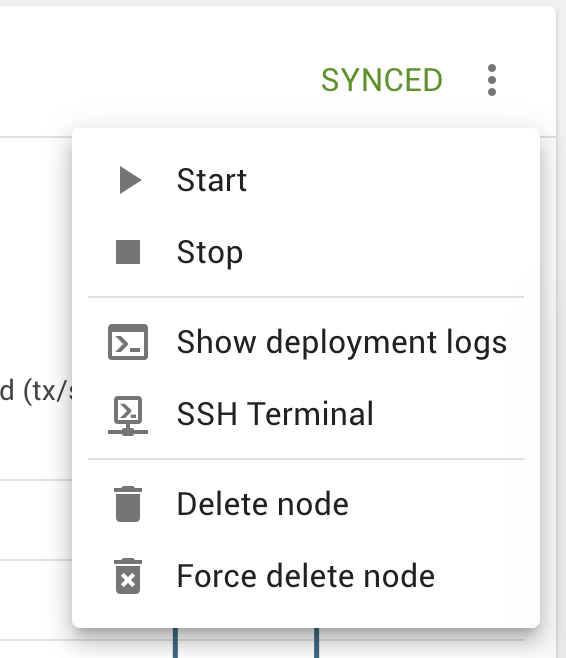The width and height of the screenshot is (566, 658).
Task: Click the play triangle icon beside Start
Action: point(130,180)
